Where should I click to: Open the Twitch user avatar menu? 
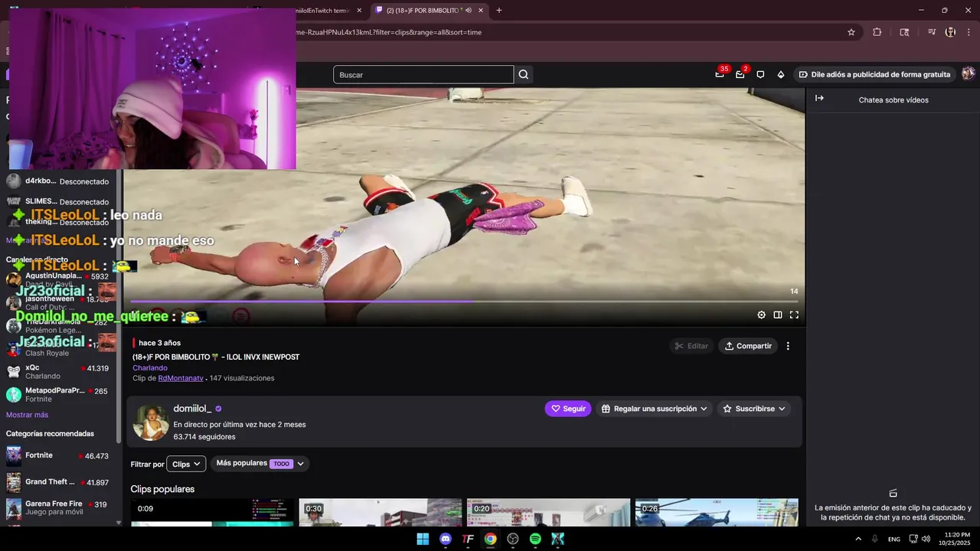coord(968,73)
